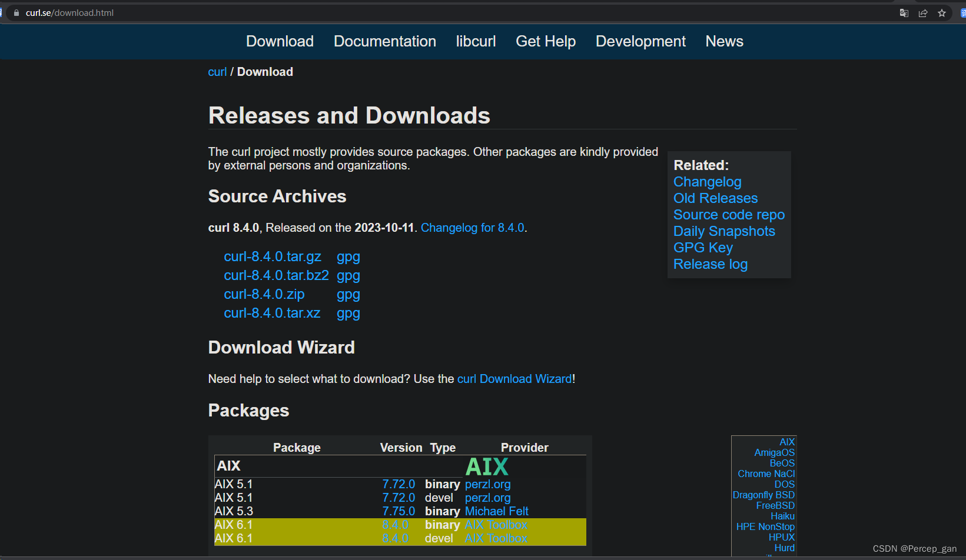Download curl-8.4.0.zip
Viewport: 966px width, 560px height.
[264, 294]
